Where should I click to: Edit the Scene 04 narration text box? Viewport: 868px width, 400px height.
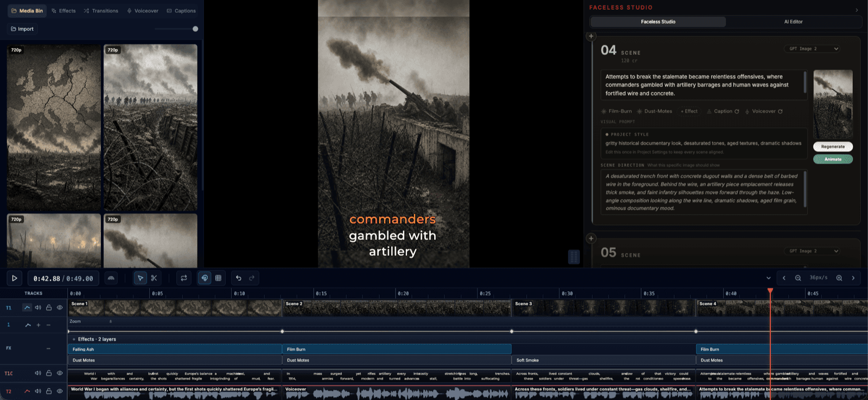click(x=703, y=85)
